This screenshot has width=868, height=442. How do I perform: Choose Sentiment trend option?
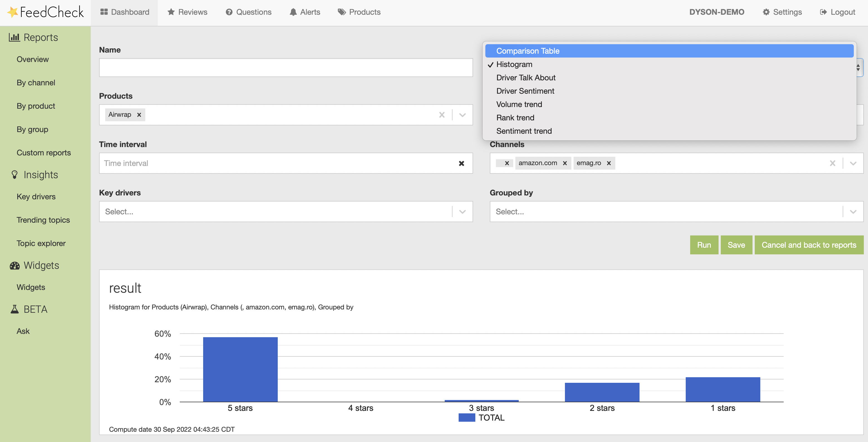669,131
